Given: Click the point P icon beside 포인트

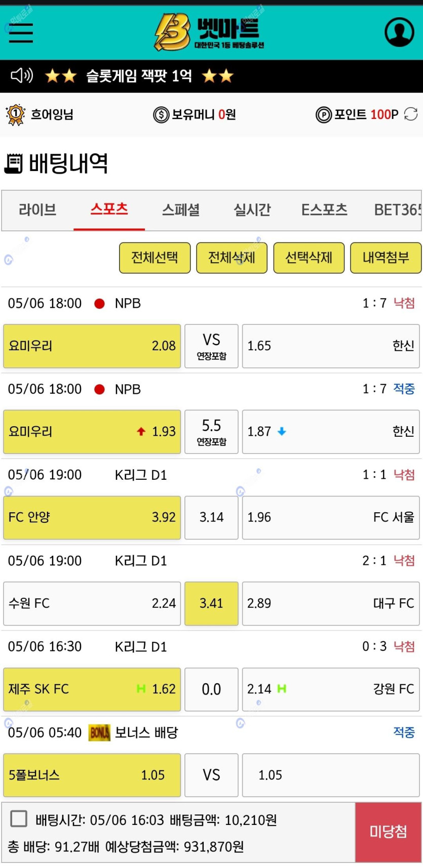Looking at the screenshot, I should pos(323,115).
